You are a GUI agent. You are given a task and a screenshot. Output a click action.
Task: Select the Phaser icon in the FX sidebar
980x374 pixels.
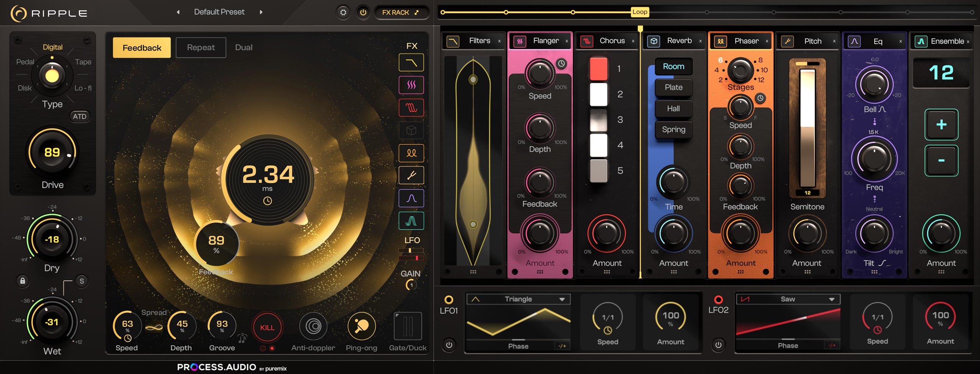411,153
